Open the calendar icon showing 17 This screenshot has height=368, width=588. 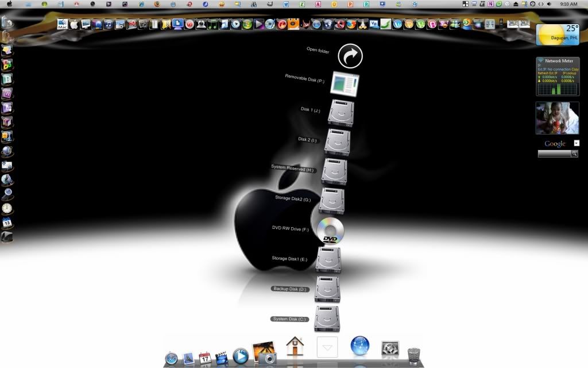205,358
